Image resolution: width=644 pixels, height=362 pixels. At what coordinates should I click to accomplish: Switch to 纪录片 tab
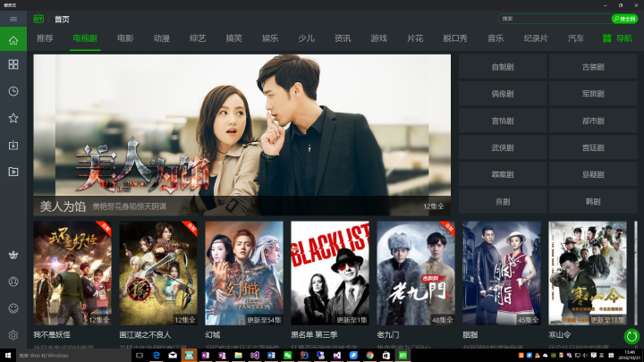536,38
